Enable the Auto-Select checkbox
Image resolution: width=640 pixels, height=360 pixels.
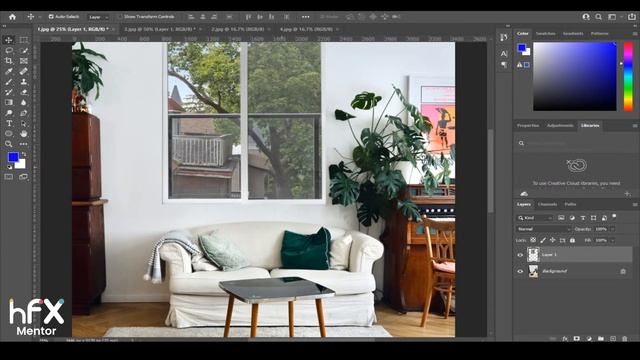[x=51, y=17]
